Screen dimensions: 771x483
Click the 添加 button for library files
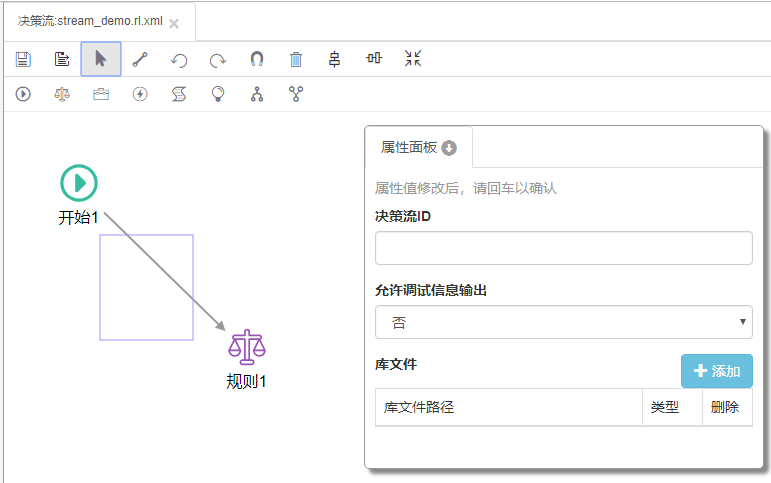pyautogui.click(x=716, y=371)
